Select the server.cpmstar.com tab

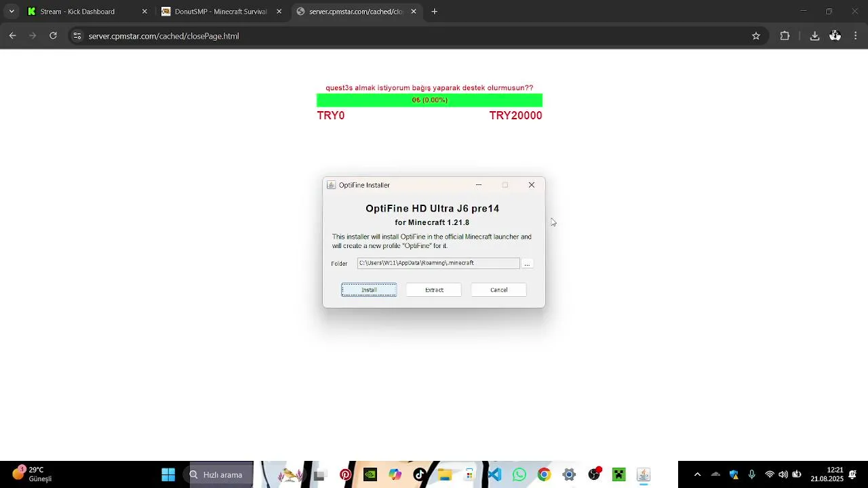click(x=356, y=12)
